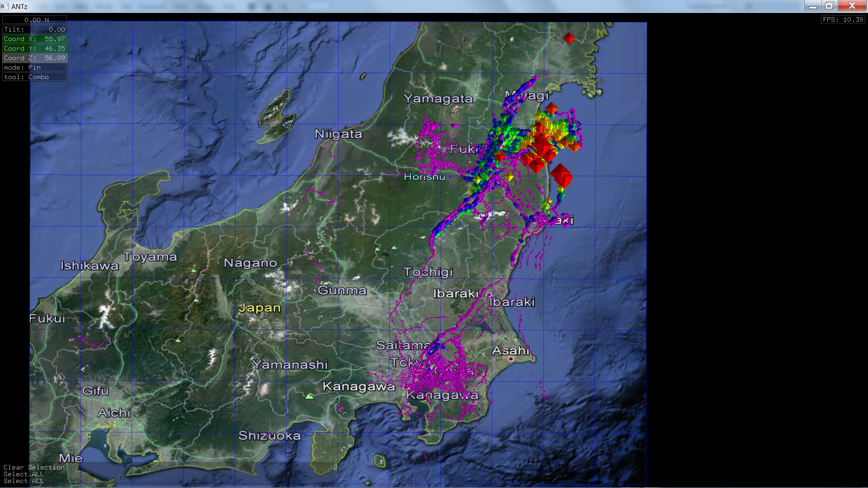
Task: Select the Coord Z field in HUD
Action: (x=35, y=58)
